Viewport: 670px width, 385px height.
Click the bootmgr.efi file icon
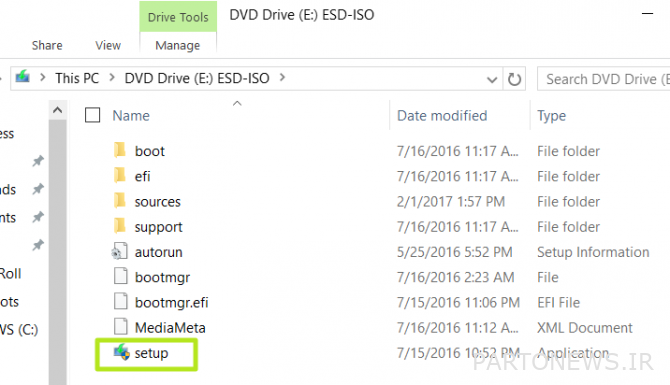[x=120, y=302]
